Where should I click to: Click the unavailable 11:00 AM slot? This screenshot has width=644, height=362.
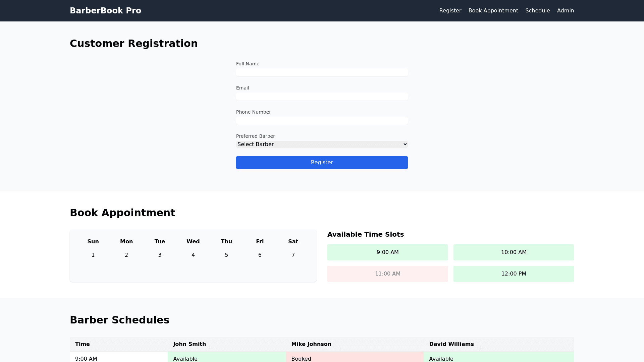[x=387, y=274]
